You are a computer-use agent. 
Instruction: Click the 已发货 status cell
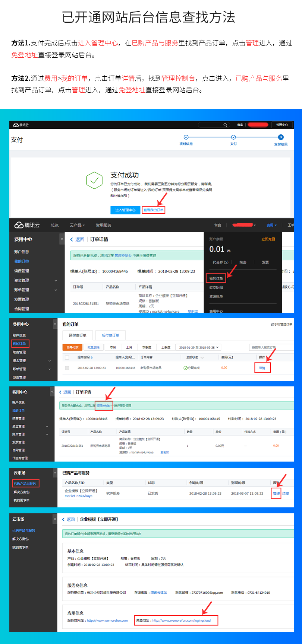(x=153, y=493)
